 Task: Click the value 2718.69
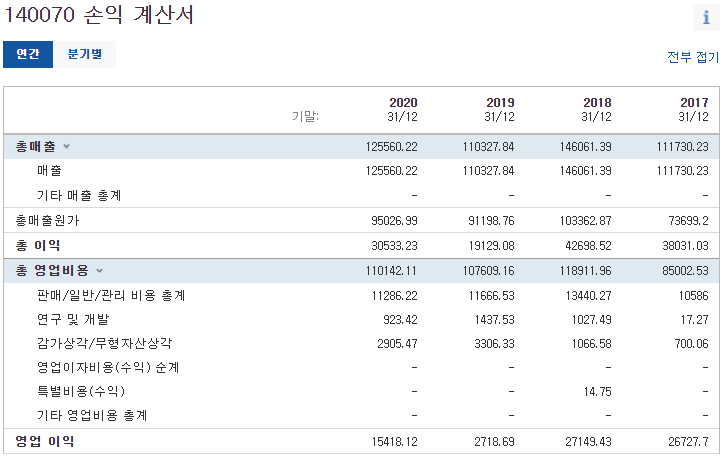[494, 442]
